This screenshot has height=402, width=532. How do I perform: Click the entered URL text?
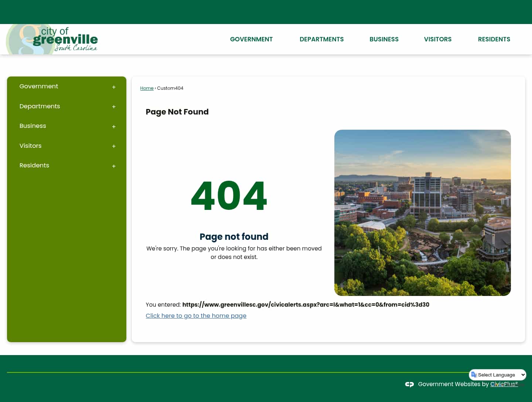pyautogui.click(x=306, y=304)
